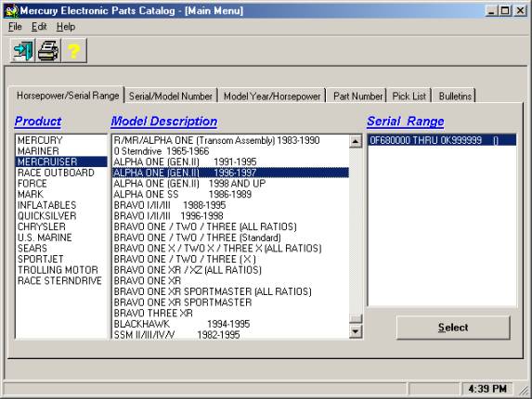Select R/MR/ALPHA ONE Transom Assembly 1983-1990
The height and width of the screenshot is (399, 532).
230,140
